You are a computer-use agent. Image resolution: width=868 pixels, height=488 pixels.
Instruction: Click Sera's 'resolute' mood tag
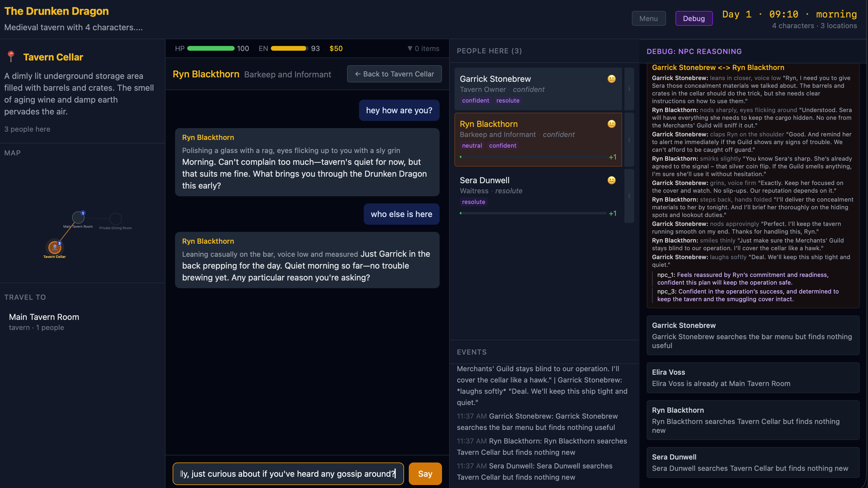click(473, 202)
